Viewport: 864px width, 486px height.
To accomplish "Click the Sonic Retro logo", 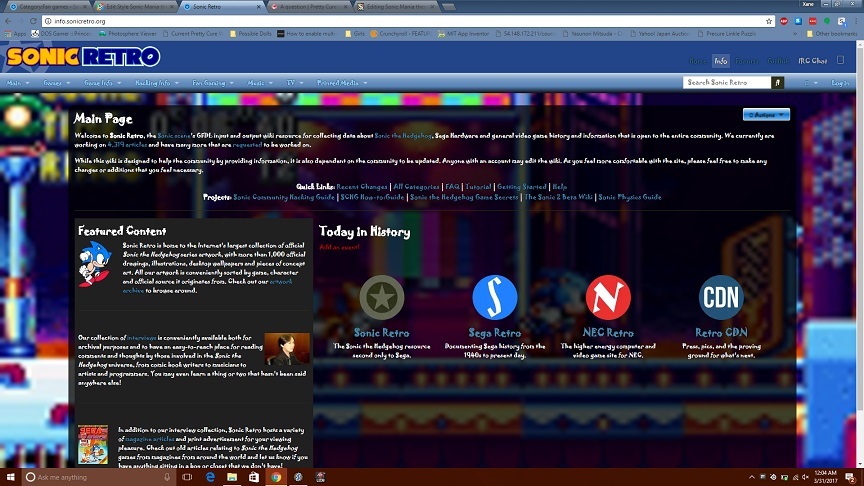I will [x=83, y=57].
